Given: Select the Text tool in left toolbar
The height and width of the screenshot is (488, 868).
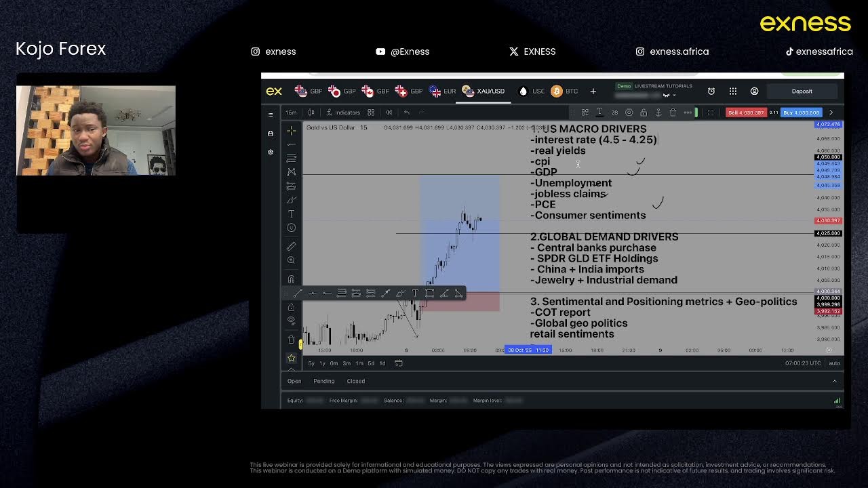Looking at the screenshot, I should tap(292, 213).
